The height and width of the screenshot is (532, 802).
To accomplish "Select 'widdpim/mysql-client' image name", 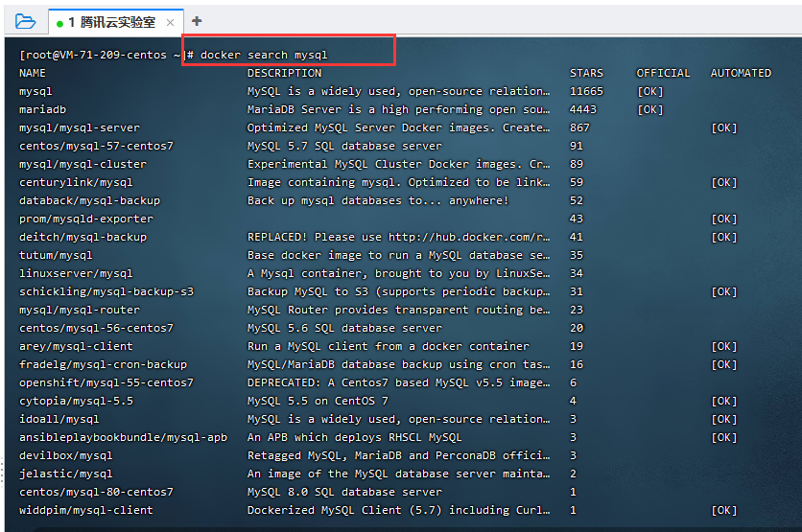I will tap(86, 511).
